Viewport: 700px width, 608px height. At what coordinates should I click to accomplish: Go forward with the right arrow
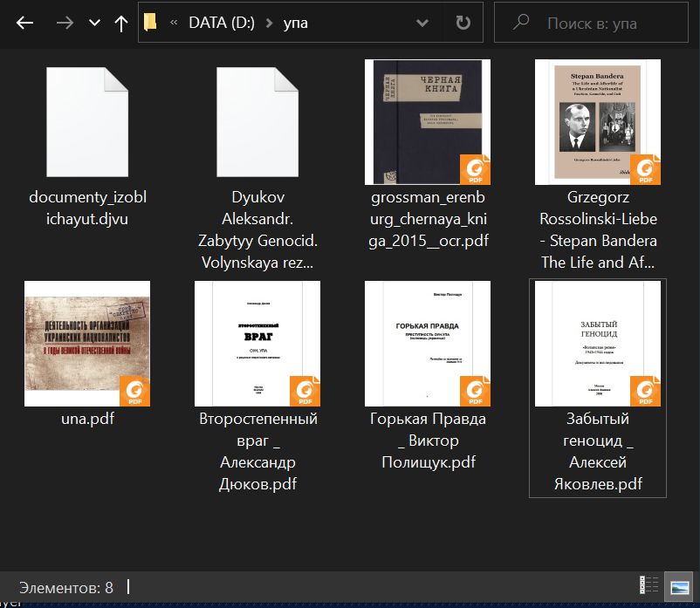point(65,23)
